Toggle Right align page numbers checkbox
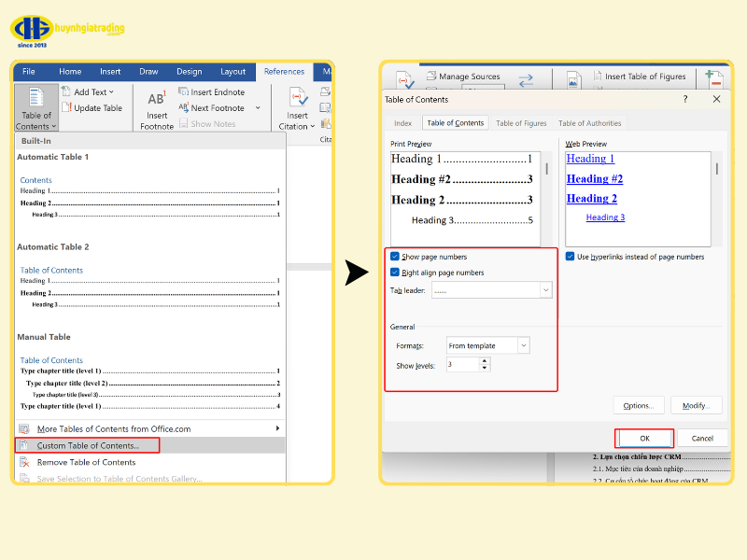 click(x=396, y=273)
